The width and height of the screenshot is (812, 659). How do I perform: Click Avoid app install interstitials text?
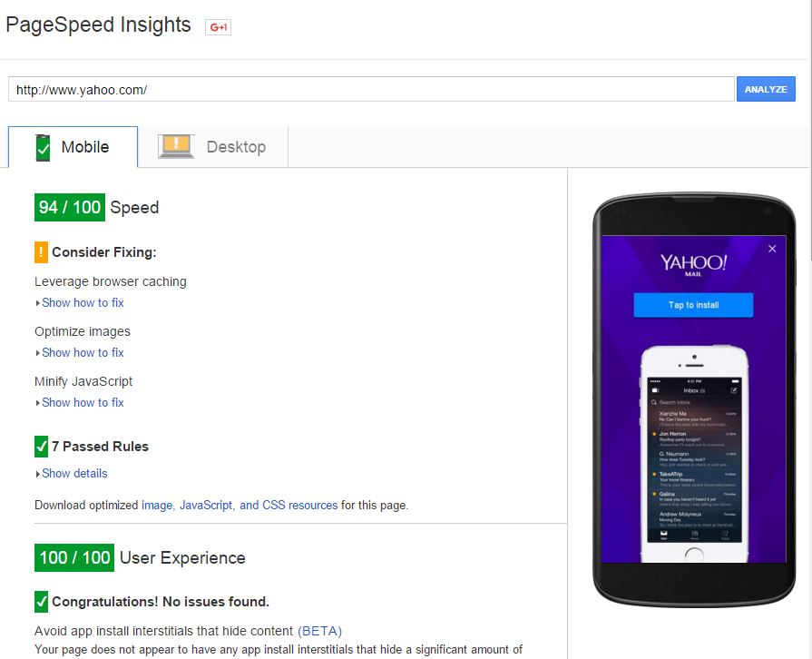tap(163, 631)
